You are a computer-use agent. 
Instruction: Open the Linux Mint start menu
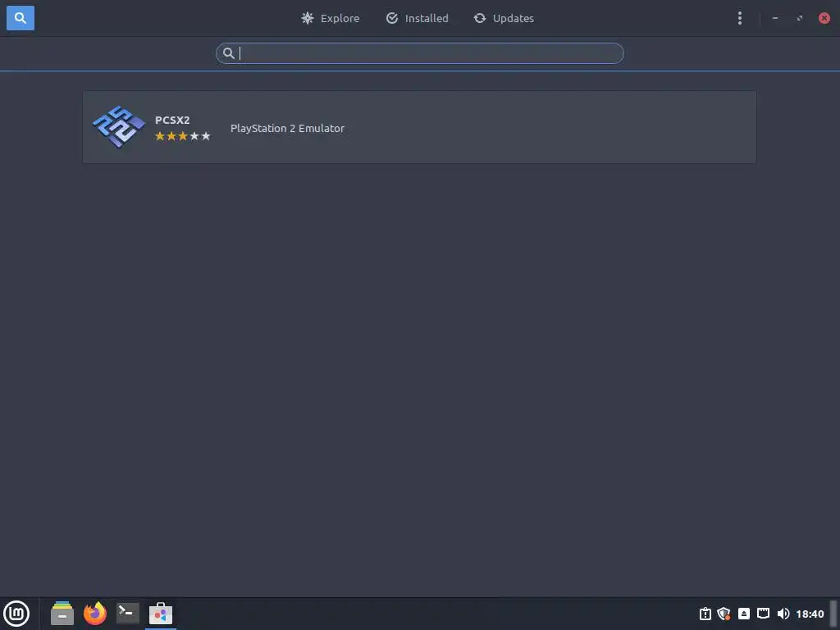coord(16,614)
